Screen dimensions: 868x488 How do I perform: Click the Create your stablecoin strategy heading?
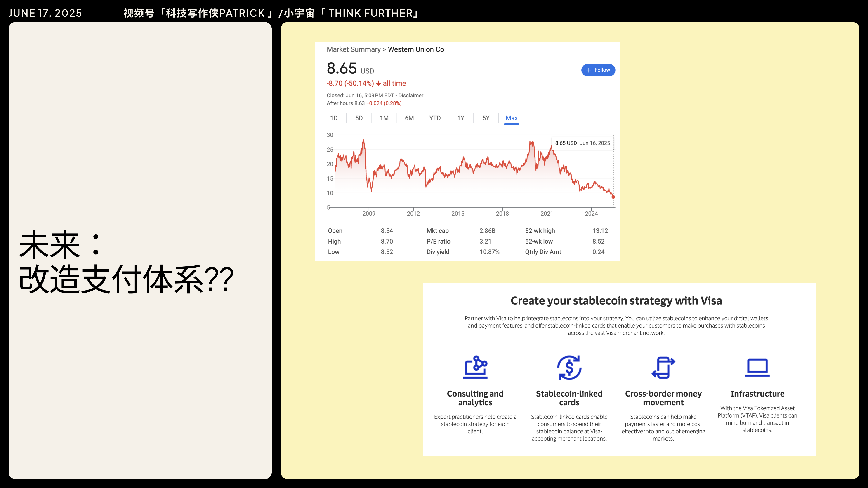pos(616,301)
